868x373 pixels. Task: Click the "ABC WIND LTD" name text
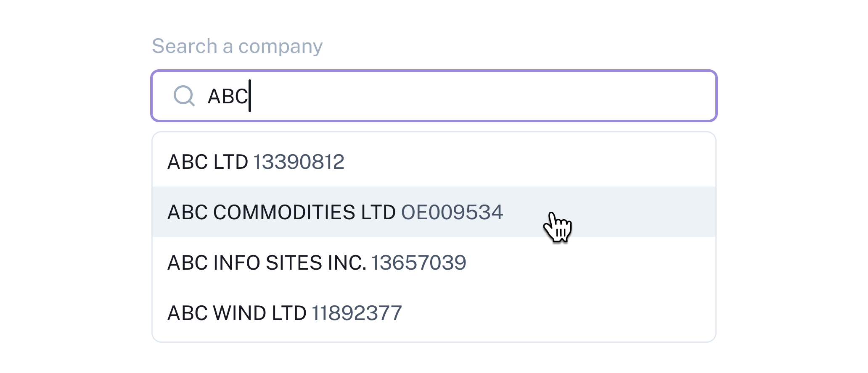click(237, 313)
